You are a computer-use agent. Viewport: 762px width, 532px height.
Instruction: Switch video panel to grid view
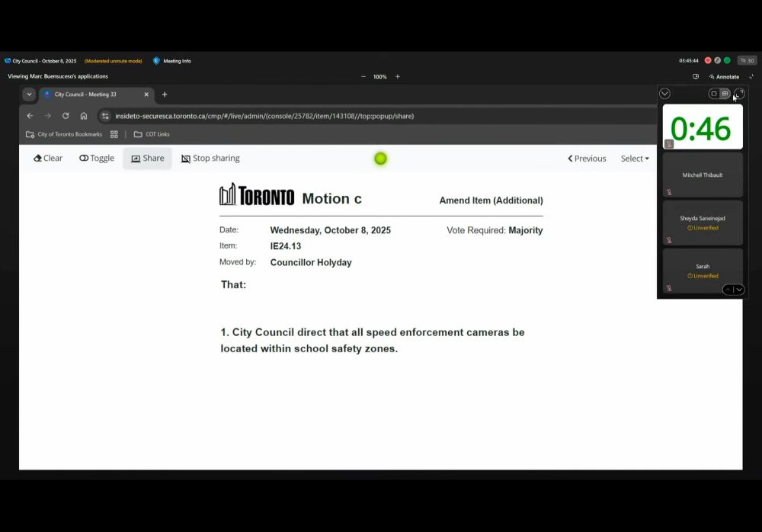point(725,94)
